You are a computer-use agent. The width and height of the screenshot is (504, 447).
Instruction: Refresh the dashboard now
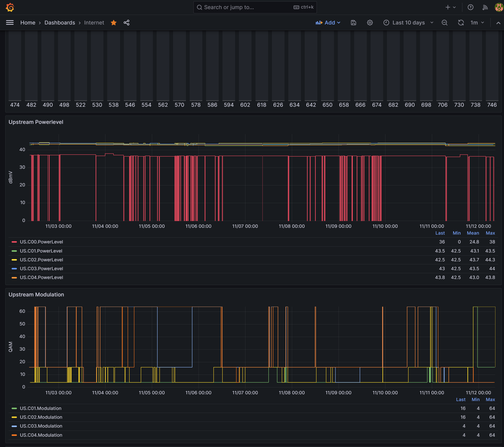[461, 23]
